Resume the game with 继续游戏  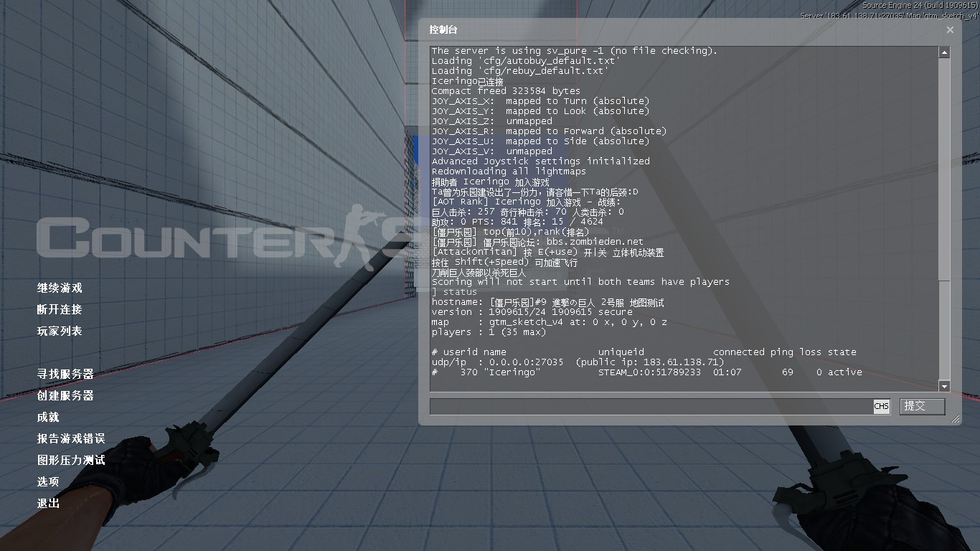60,288
